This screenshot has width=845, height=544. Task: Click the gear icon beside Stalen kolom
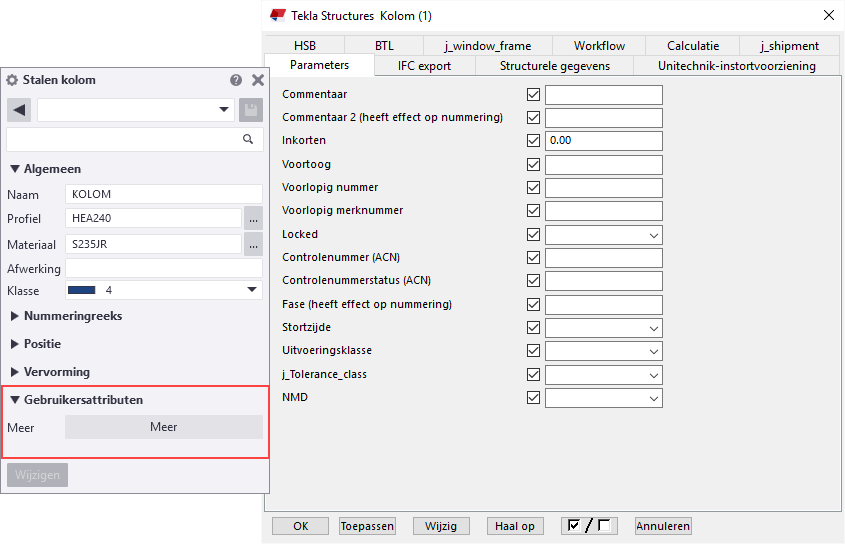[x=12, y=80]
